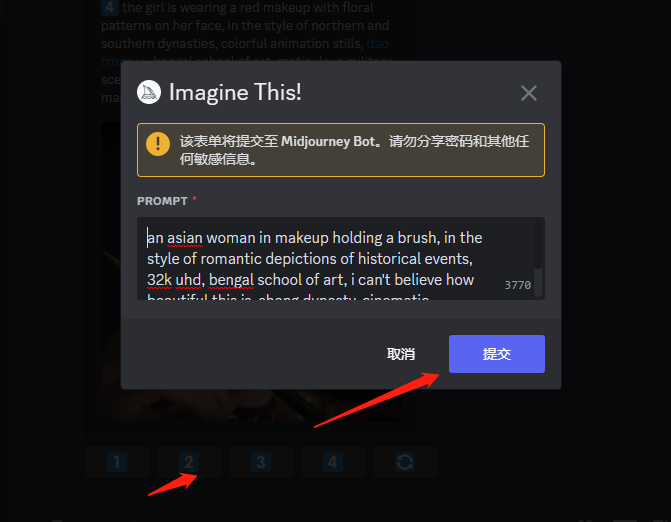The image size is (671, 522).
Task: Close the Imagine This! dialog
Action: (528, 93)
